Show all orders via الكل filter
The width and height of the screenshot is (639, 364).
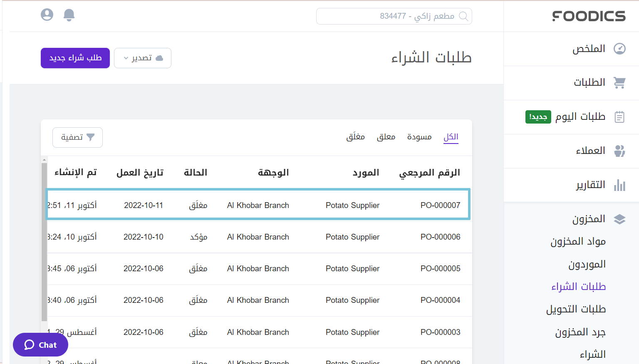[x=451, y=136]
